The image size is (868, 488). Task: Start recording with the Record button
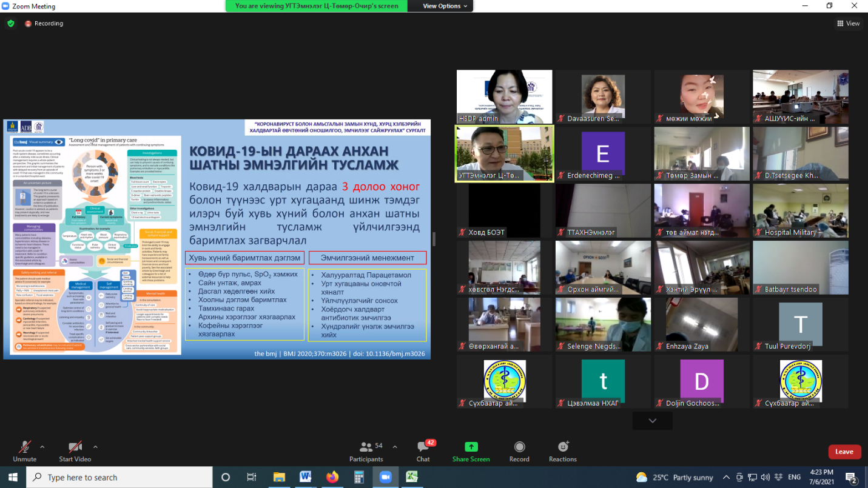[519, 447]
